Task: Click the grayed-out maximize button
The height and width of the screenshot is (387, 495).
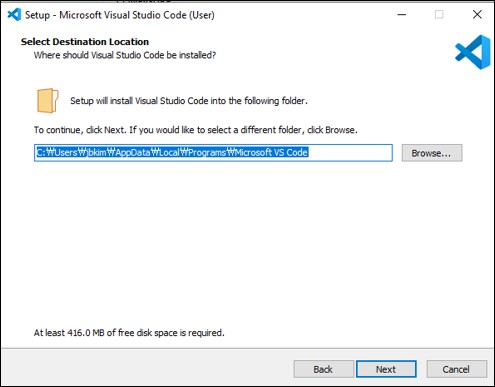Action: pos(439,15)
